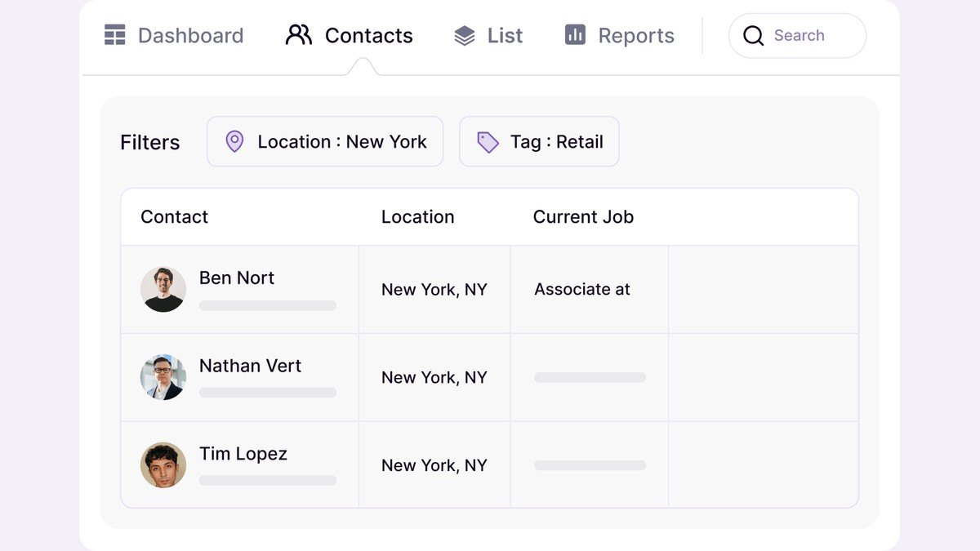Open the Dashboard tab
This screenshot has width=980, height=551.
174,35
